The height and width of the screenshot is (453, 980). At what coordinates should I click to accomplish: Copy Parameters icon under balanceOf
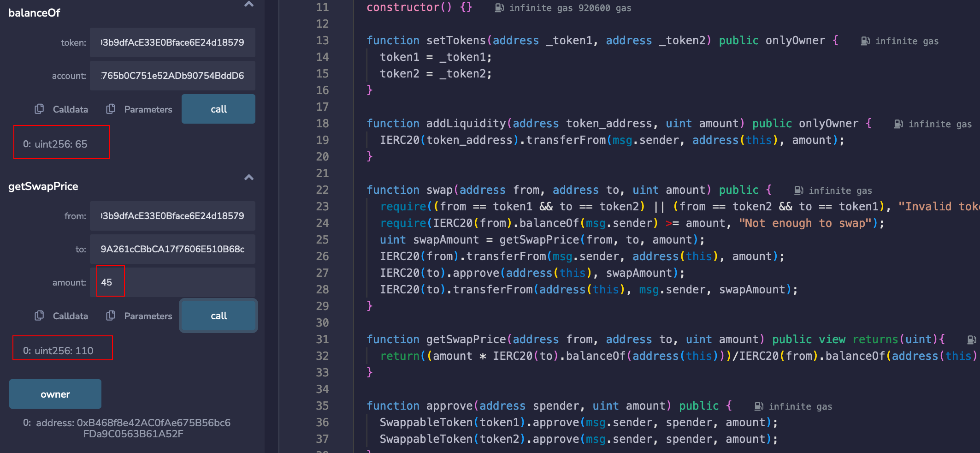[111, 109]
